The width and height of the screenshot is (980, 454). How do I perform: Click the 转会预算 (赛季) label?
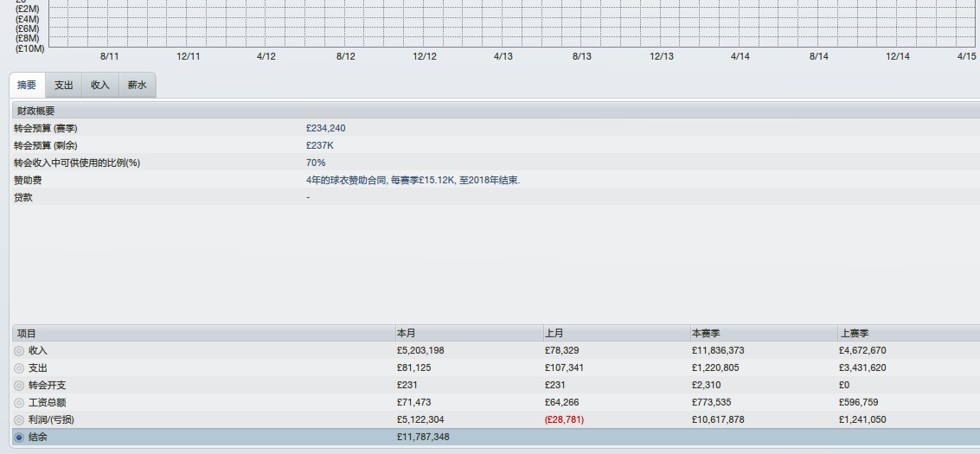(x=46, y=128)
